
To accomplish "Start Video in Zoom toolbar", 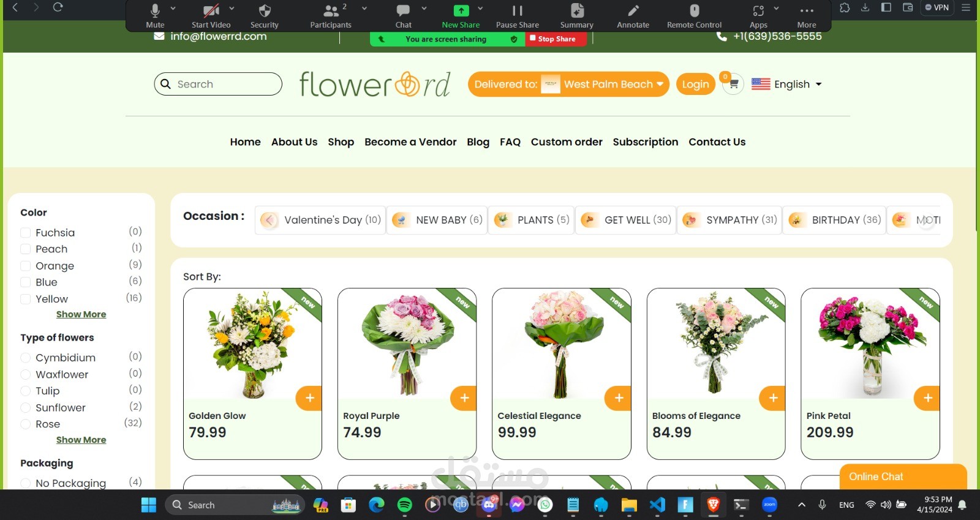I will [211, 15].
